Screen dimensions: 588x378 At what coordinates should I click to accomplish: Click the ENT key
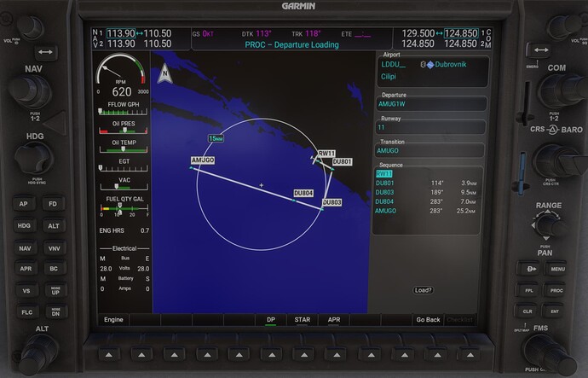(555, 311)
